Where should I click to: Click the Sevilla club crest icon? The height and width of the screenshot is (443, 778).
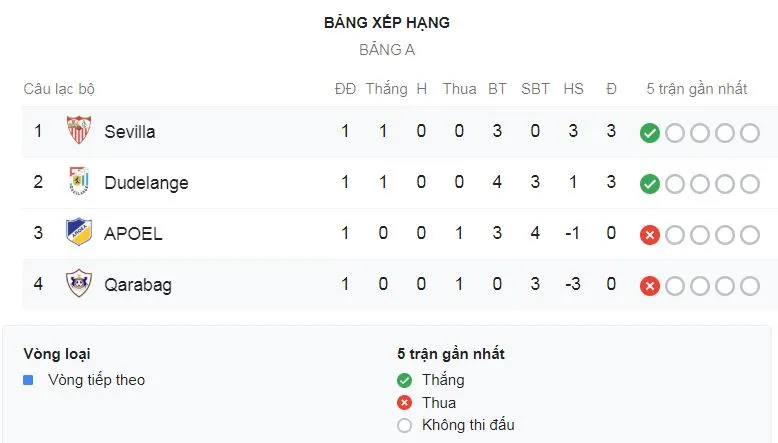point(78,131)
